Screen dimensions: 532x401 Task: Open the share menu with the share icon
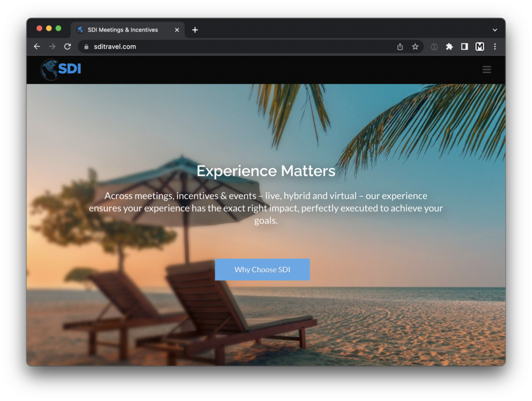(400, 46)
